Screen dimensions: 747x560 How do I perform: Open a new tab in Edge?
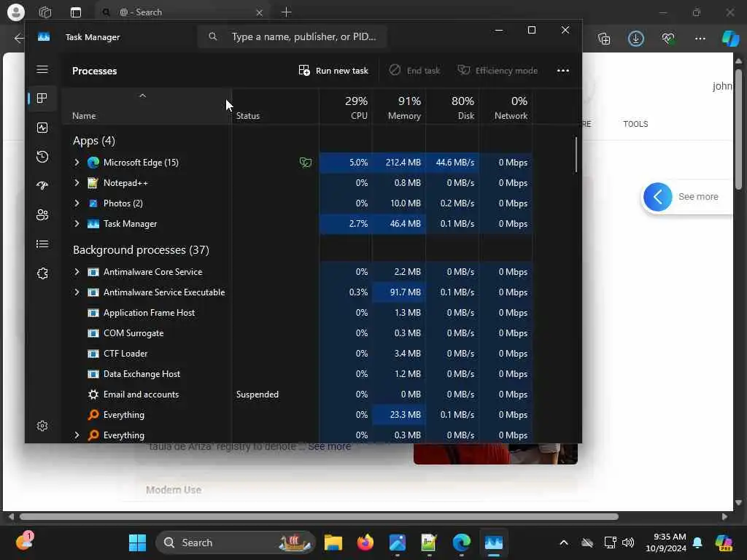(x=286, y=12)
